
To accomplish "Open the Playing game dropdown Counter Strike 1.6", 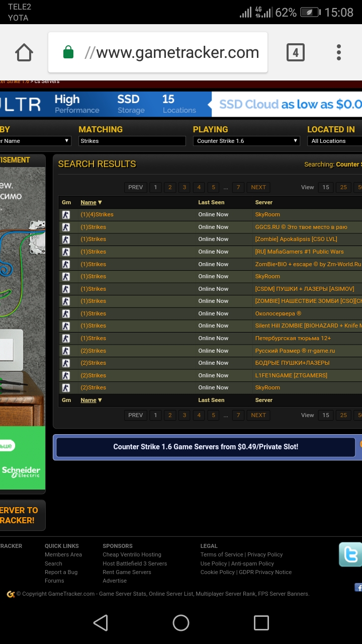I will [247, 141].
